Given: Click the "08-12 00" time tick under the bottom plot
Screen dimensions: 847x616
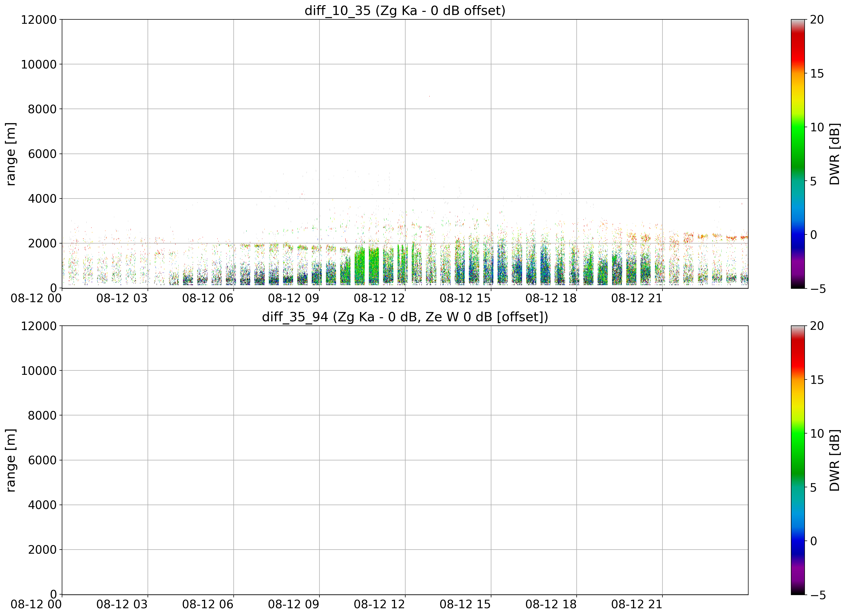Looking at the screenshot, I should click(36, 605).
